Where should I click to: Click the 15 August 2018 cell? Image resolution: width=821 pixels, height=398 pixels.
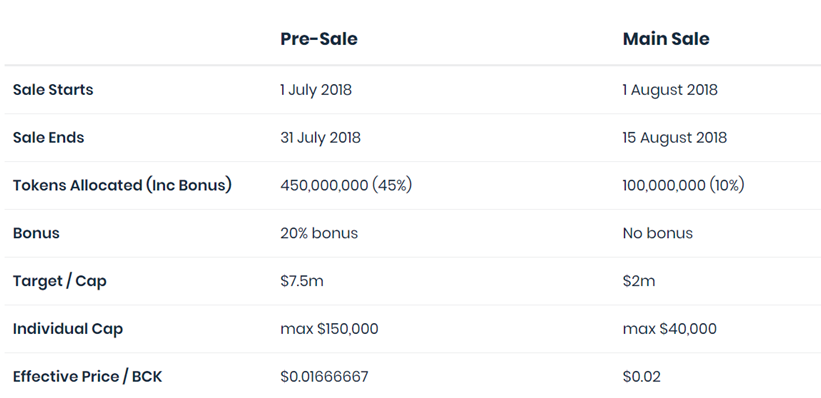point(675,138)
